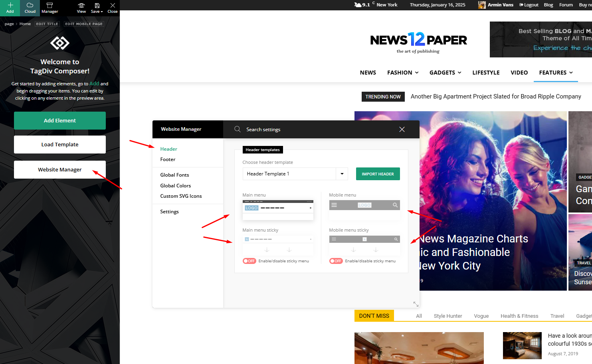Screen dimensions: 592x364
Task: Select the All tab in Don't Miss
Action: (x=419, y=316)
